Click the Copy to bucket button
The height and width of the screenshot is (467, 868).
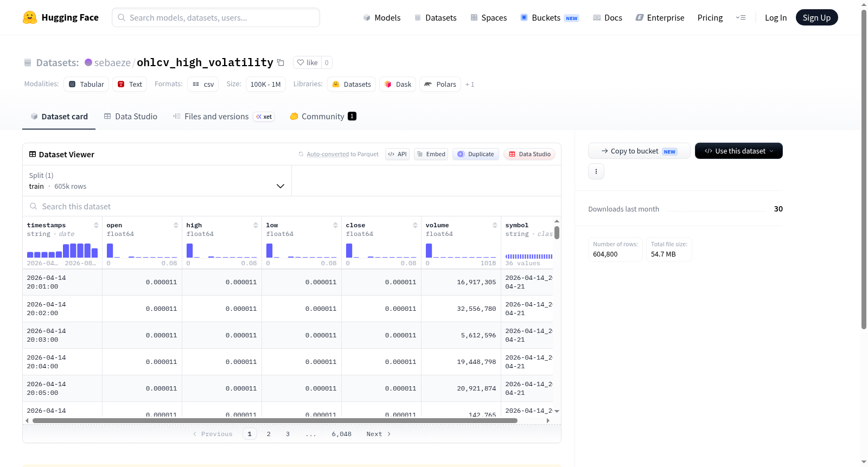pyautogui.click(x=639, y=151)
